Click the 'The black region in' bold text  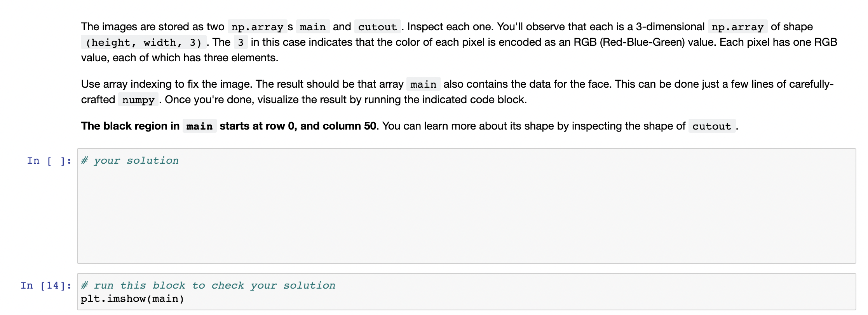[130, 126]
